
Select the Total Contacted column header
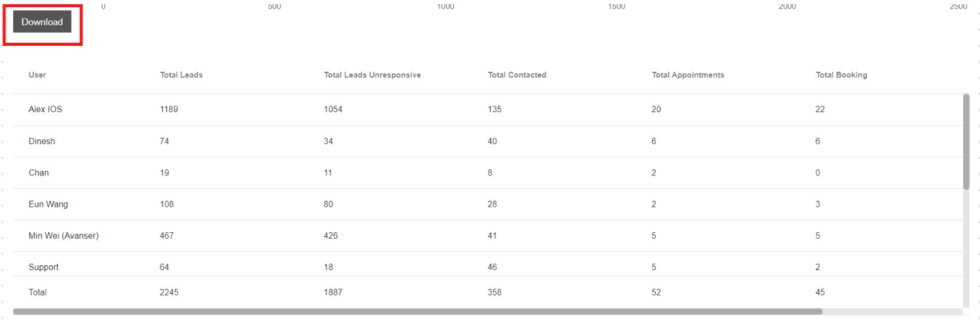517,75
